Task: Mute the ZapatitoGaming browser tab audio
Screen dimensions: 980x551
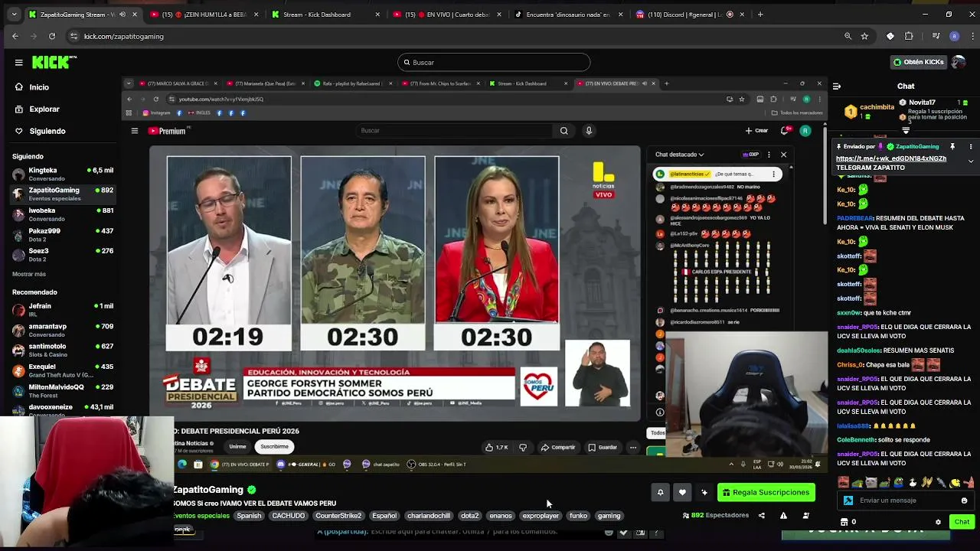Action: point(121,15)
